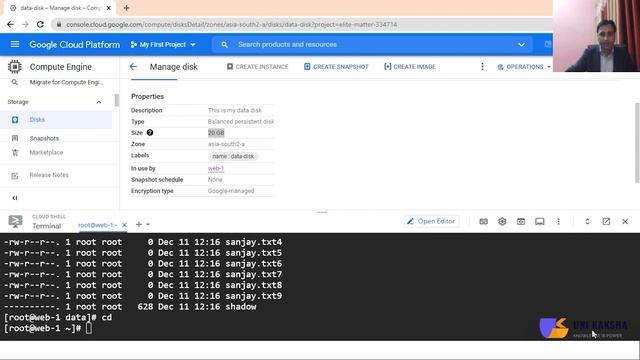The image size is (640, 360).
Task: Open Snapshots in the sidebar
Action: tap(44, 138)
